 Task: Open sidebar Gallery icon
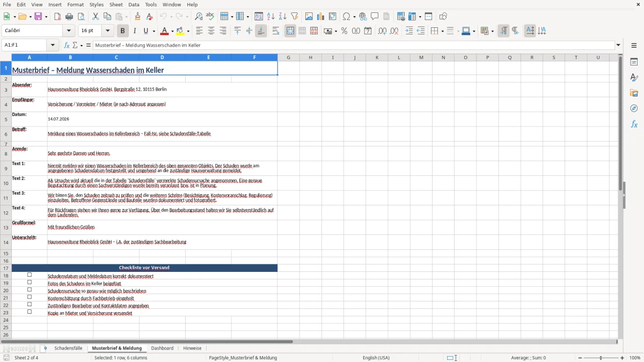coord(634,93)
